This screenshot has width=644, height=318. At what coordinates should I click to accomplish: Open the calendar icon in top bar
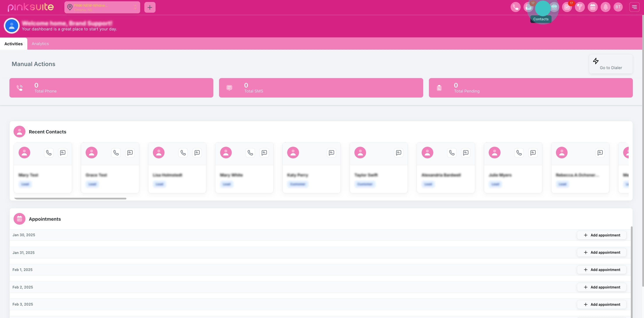click(593, 7)
